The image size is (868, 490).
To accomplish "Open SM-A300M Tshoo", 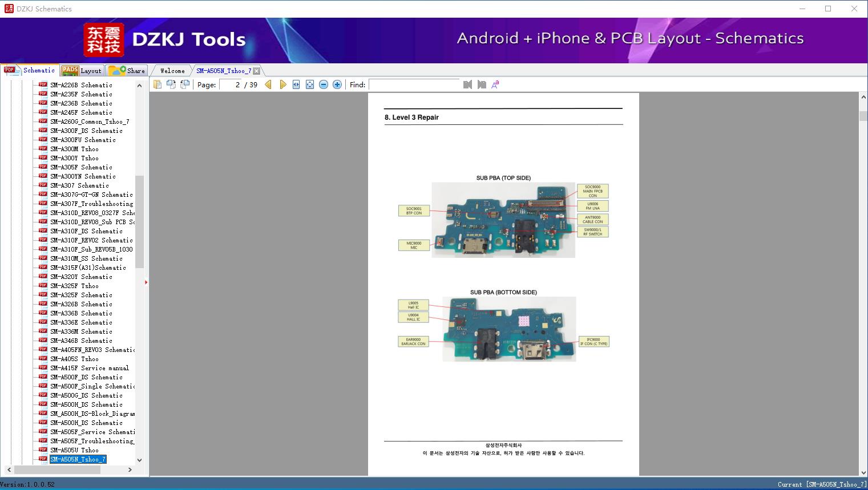I will pyautogui.click(x=74, y=149).
